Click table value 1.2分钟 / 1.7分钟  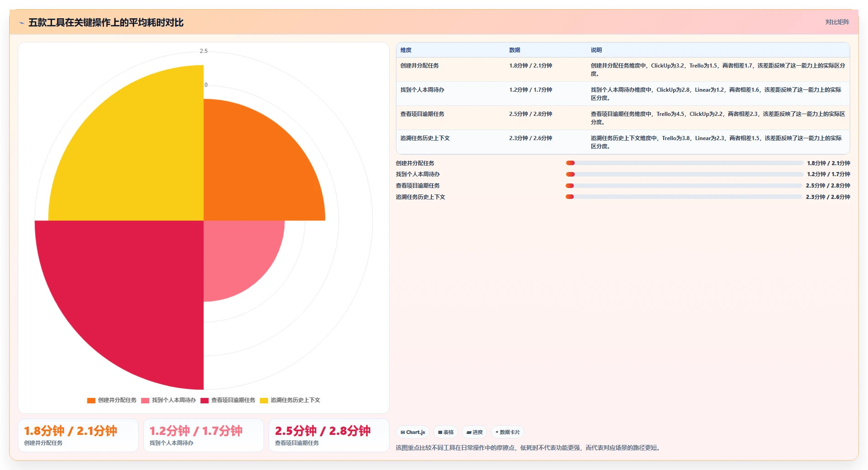(x=530, y=90)
